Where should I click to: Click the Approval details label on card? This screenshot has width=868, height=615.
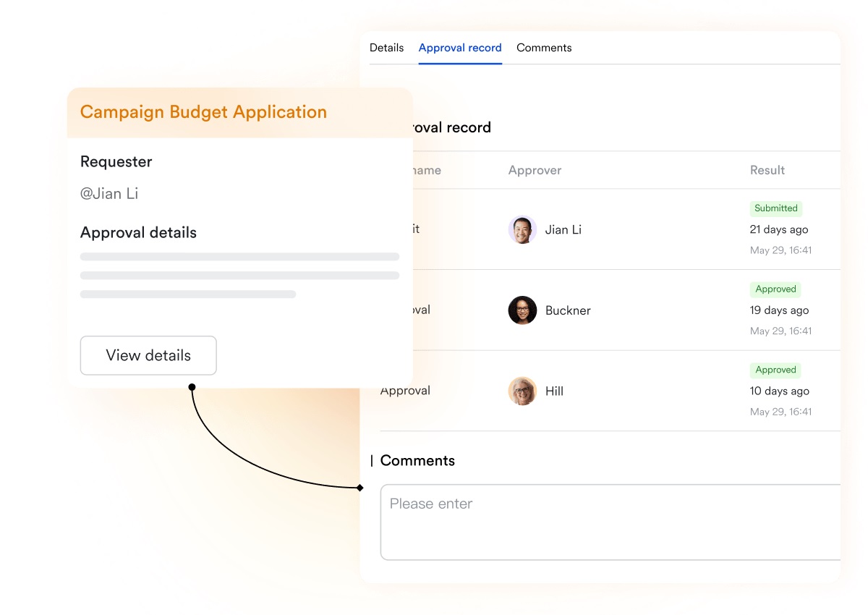click(x=138, y=233)
